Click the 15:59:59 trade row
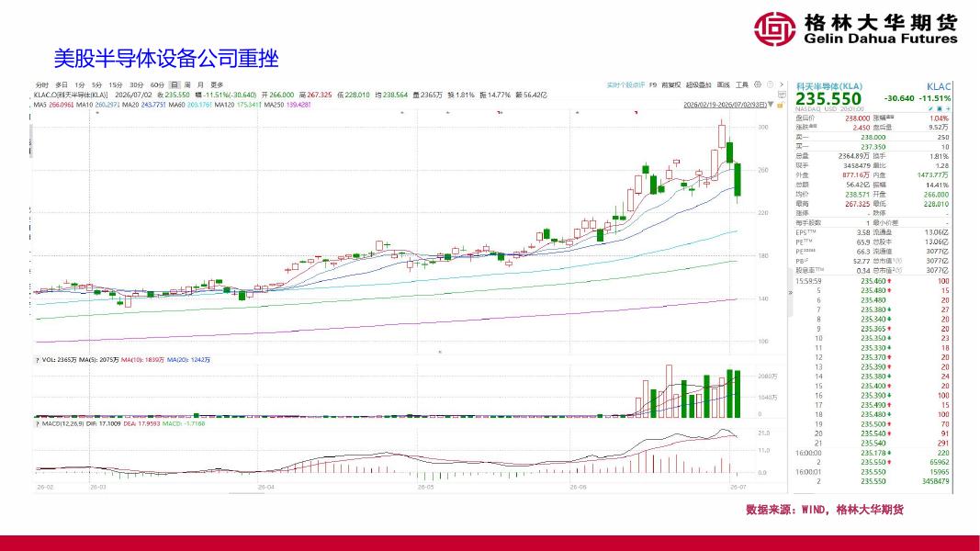The width and height of the screenshot is (980, 551). [x=873, y=281]
